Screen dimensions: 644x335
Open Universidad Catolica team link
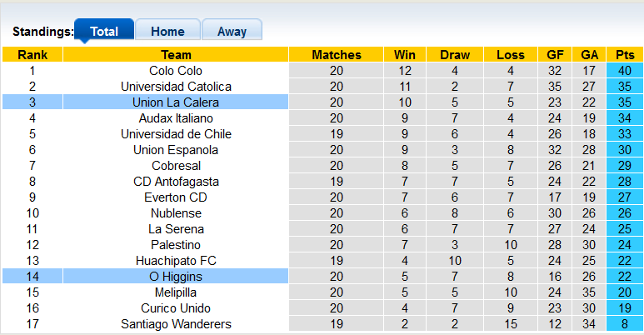176,87
